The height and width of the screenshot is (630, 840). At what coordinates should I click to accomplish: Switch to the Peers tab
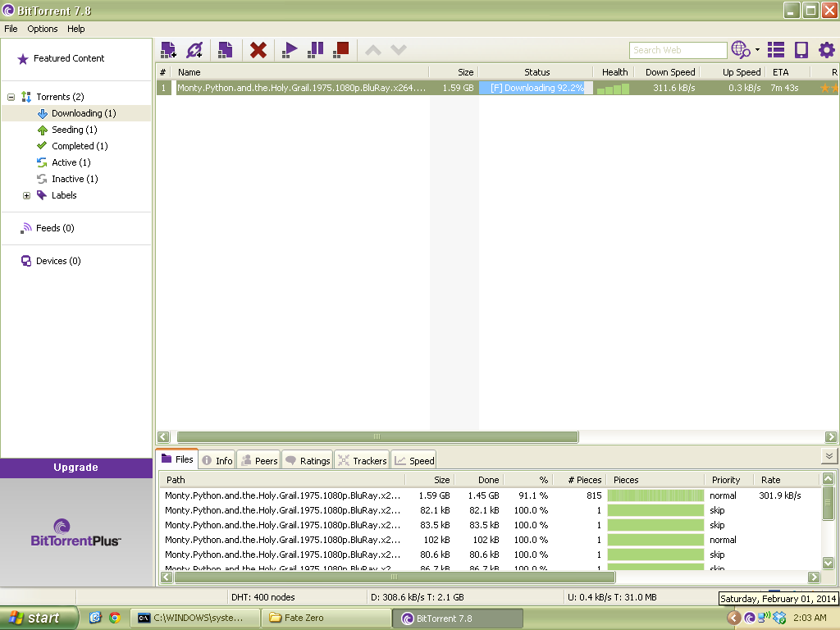pos(259,461)
